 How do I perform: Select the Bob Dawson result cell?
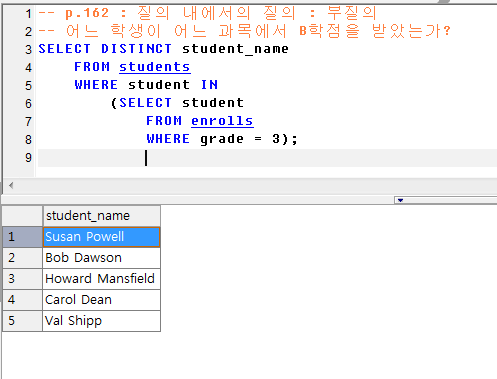[x=102, y=258]
